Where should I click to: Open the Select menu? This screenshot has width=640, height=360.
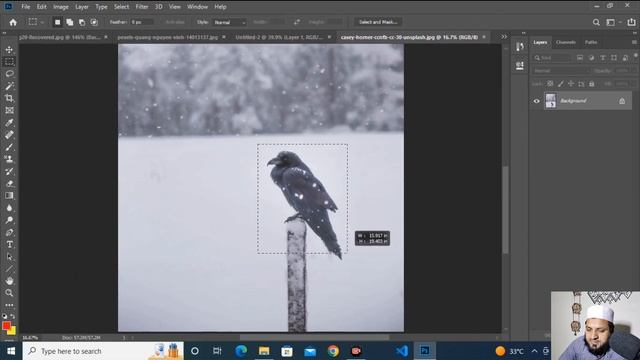(121, 7)
